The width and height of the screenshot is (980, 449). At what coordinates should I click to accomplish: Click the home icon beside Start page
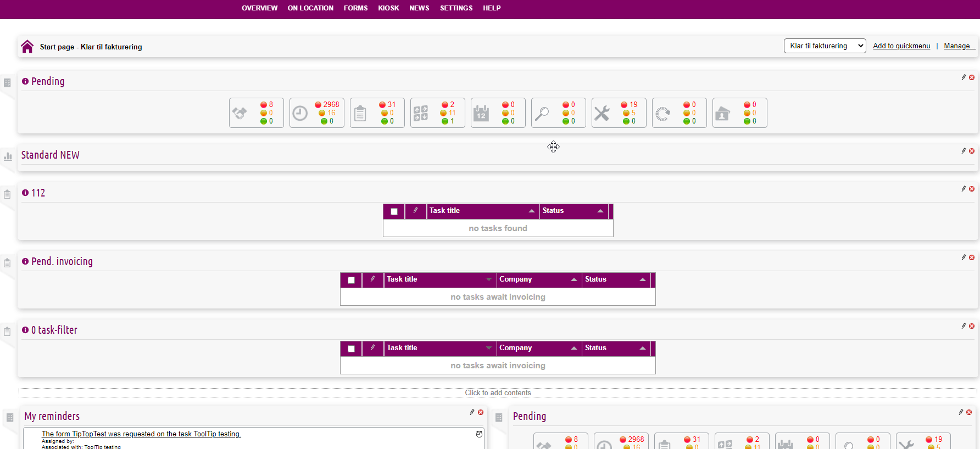(x=27, y=47)
